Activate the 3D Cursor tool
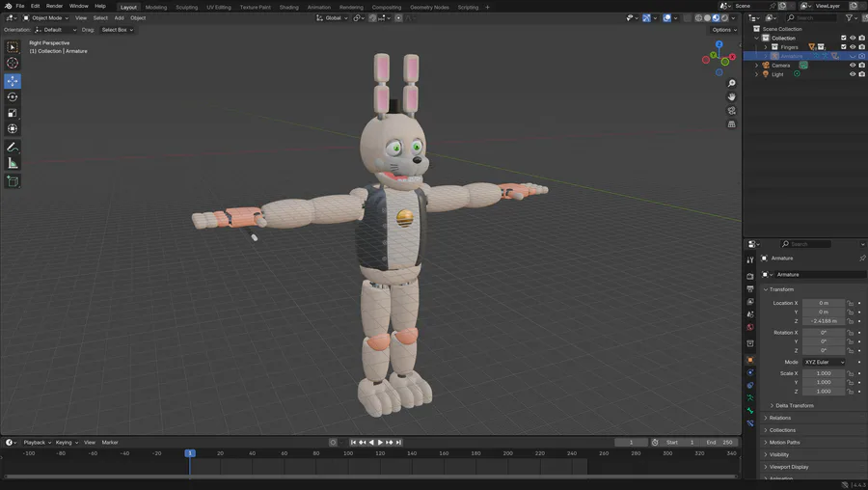Viewport: 868px width, 490px height. click(13, 63)
